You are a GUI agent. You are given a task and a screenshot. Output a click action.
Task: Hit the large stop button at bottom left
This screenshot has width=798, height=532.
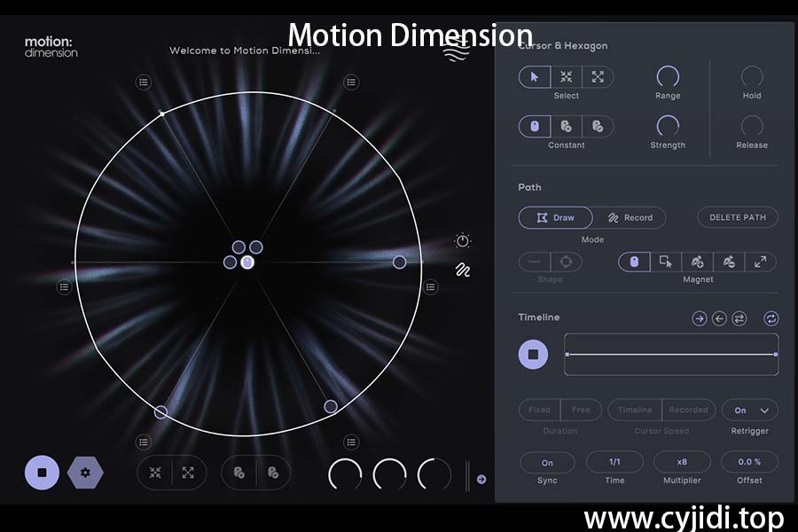pyautogui.click(x=43, y=473)
